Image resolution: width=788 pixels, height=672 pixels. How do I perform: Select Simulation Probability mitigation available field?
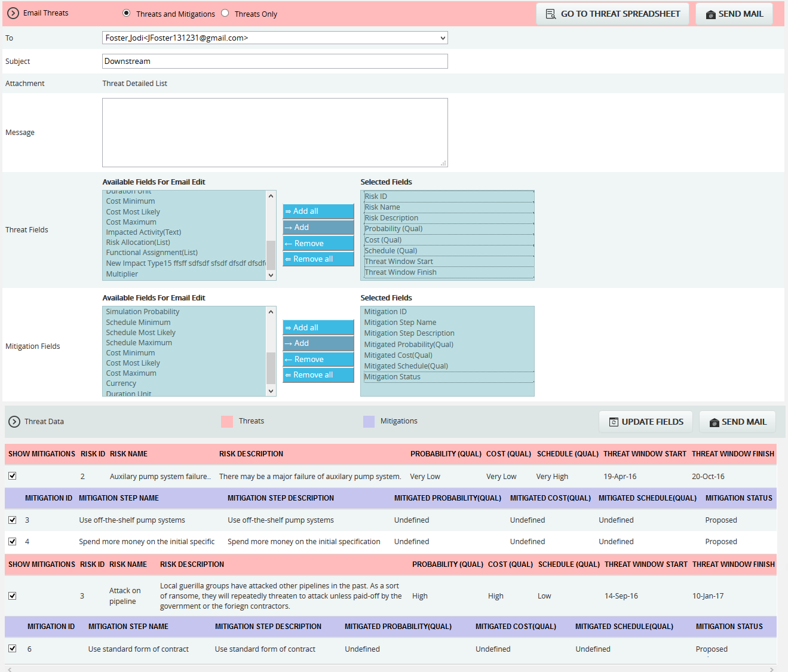[143, 312]
